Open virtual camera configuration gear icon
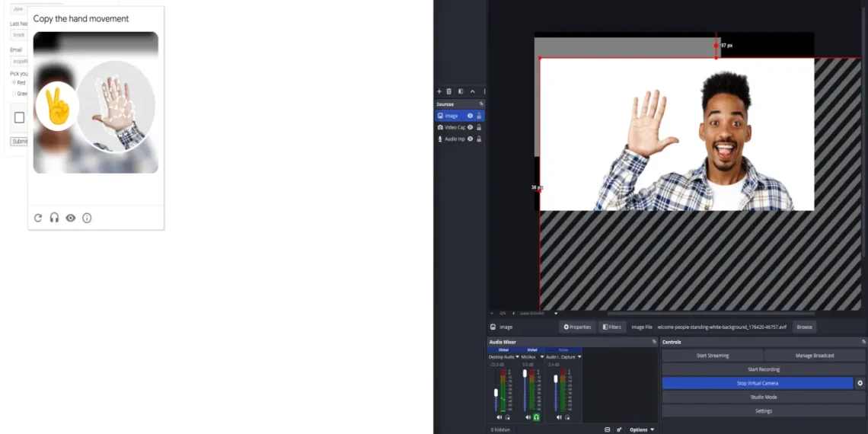 point(860,383)
